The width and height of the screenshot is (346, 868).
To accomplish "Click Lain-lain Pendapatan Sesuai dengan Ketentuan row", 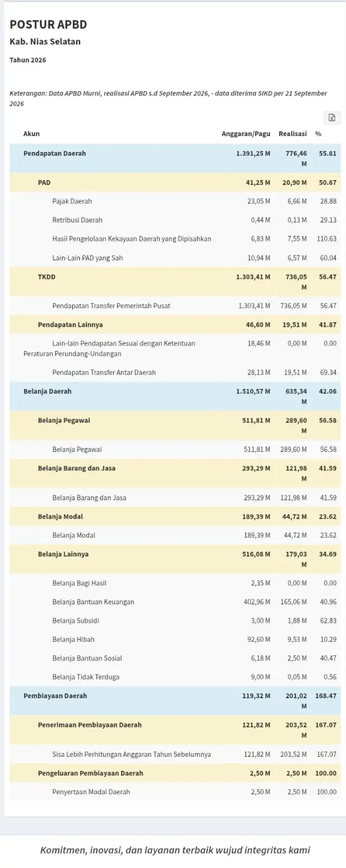I will [x=175, y=348].
